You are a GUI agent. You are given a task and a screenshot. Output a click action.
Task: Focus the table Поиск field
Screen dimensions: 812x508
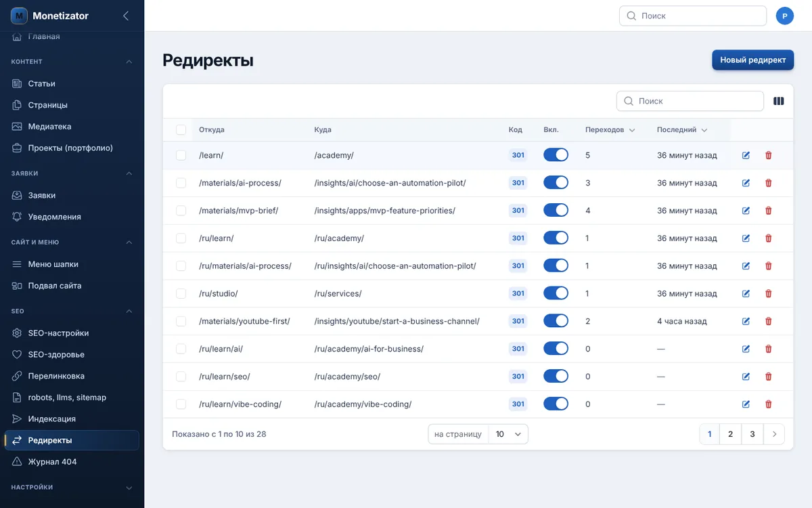(690, 101)
